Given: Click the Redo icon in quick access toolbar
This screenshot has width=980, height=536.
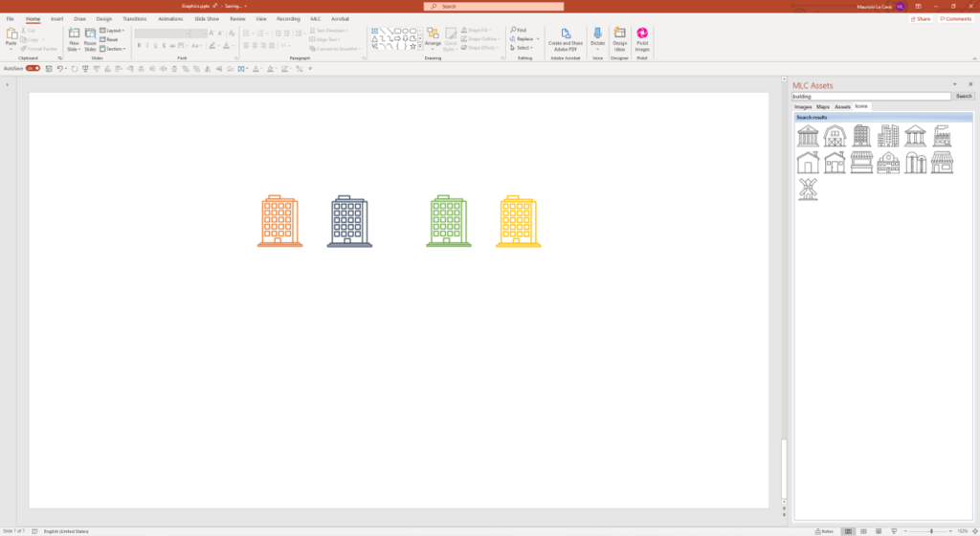Looking at the screenshot, I should click(75, 69).
